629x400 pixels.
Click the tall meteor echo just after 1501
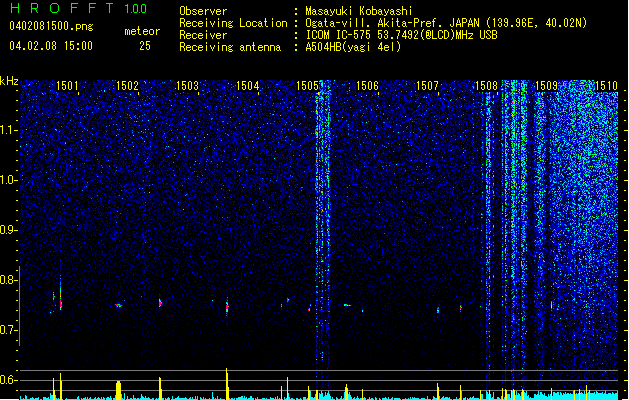pos(61,293)
